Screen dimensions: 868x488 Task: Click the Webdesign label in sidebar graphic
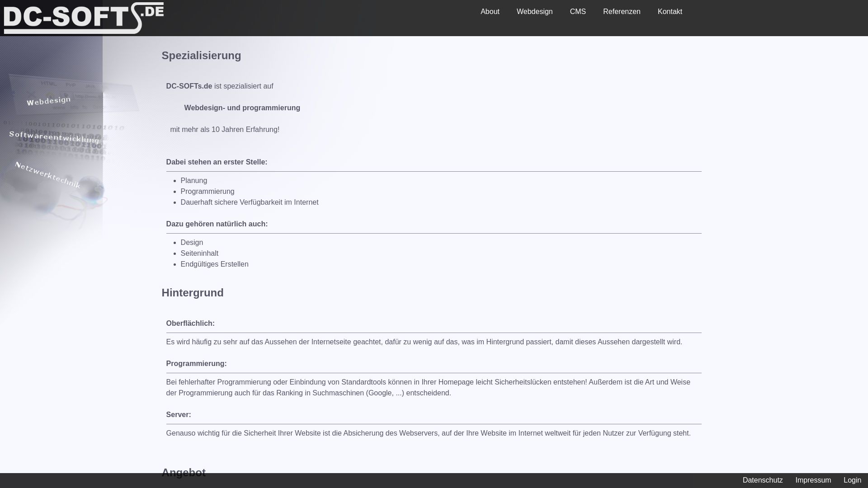coord(49,101)
